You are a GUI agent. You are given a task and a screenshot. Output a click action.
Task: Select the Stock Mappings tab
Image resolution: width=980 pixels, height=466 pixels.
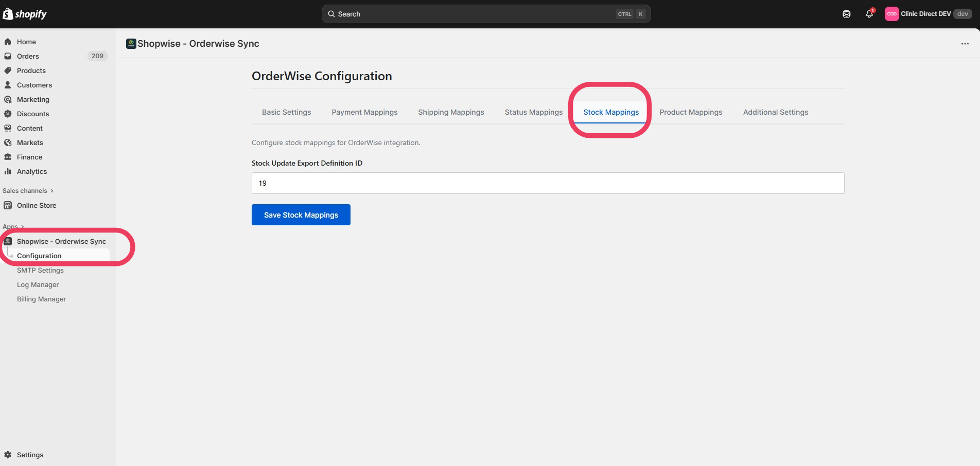pyautogui.click(x=611, y=112)
